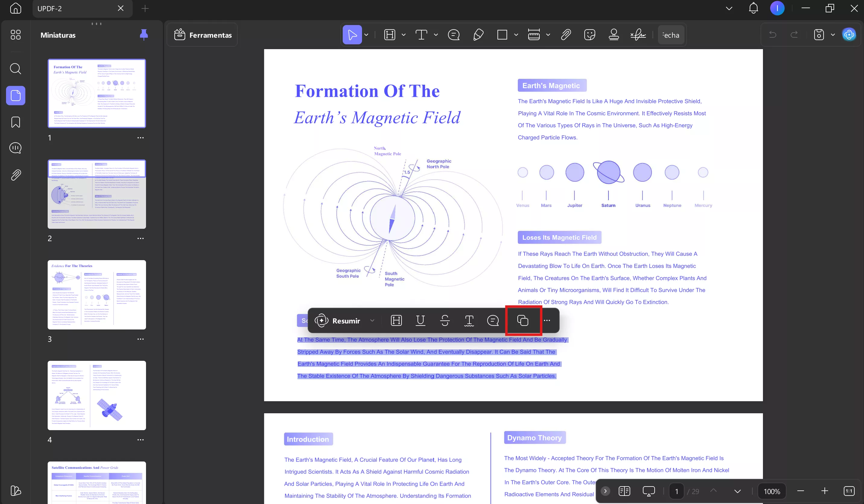Expand the Resumir AI dropdown arrow
Viewport: 864px width, 504px height.
click(372, 321)
